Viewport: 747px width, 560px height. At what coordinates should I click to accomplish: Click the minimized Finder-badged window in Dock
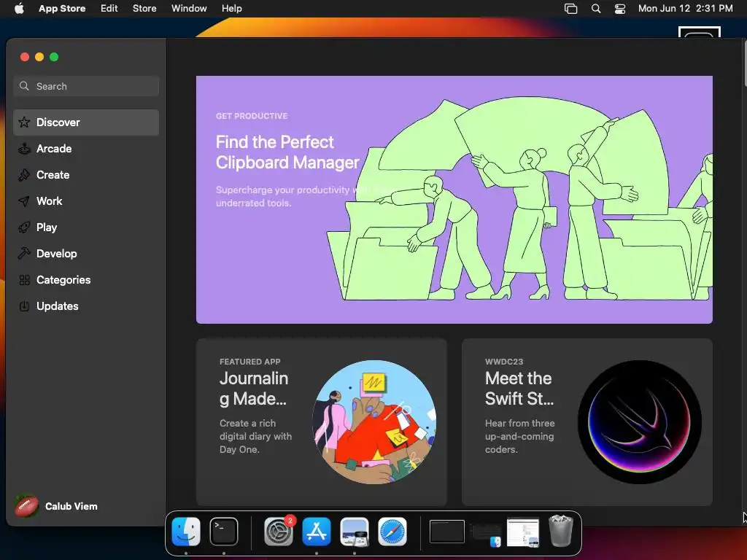(x=485, y=534)
